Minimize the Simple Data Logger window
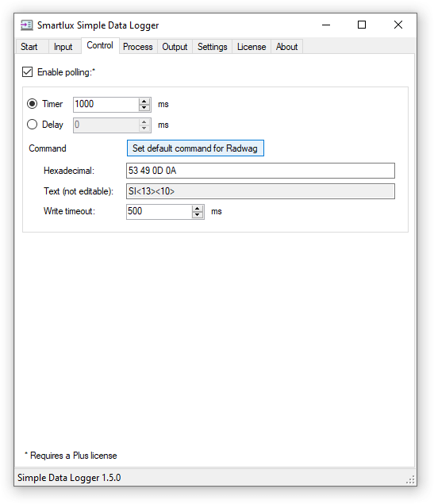 tap(326, 25)
